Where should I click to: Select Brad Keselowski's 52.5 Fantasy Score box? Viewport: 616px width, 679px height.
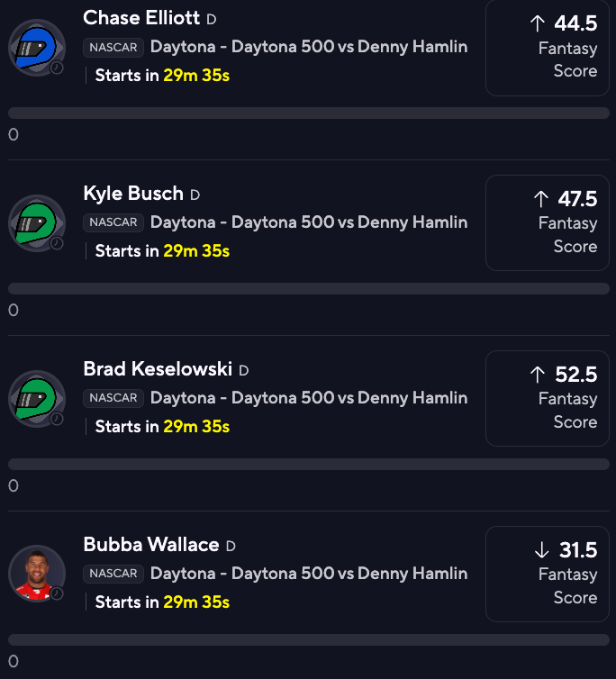548,398
